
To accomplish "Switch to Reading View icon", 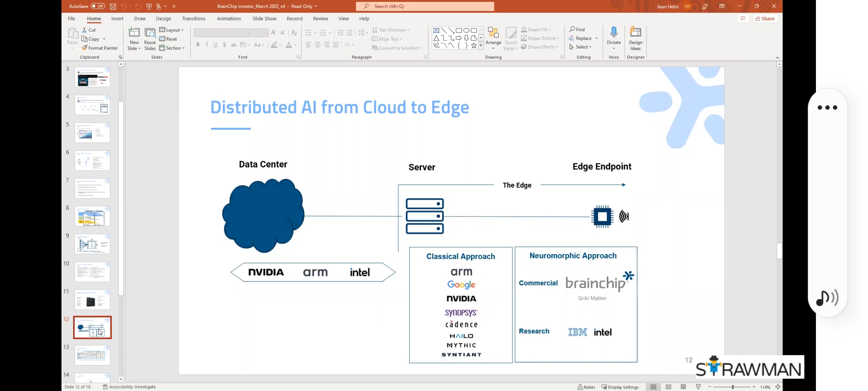I will [683, 387].
